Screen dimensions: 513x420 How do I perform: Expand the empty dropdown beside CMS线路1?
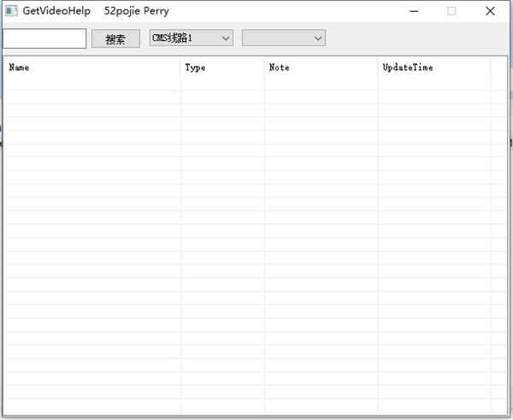pyautogui.click(x=283, y=38)
